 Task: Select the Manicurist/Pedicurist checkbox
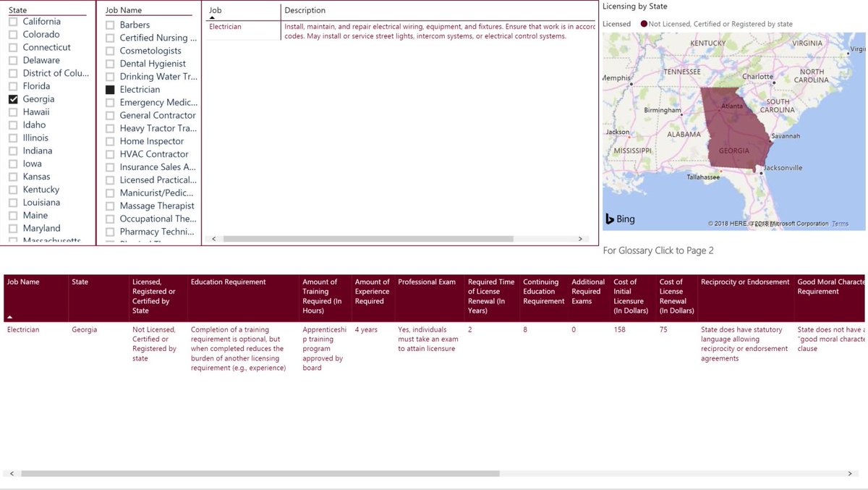click(110, 193)
